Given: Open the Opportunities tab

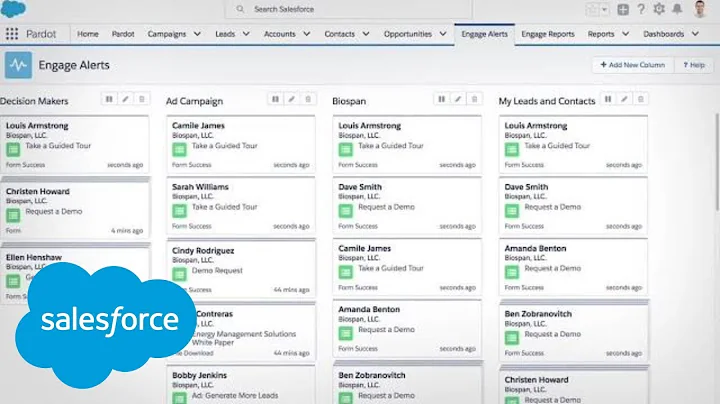Looking at the screenshot, I should [408, 34].
